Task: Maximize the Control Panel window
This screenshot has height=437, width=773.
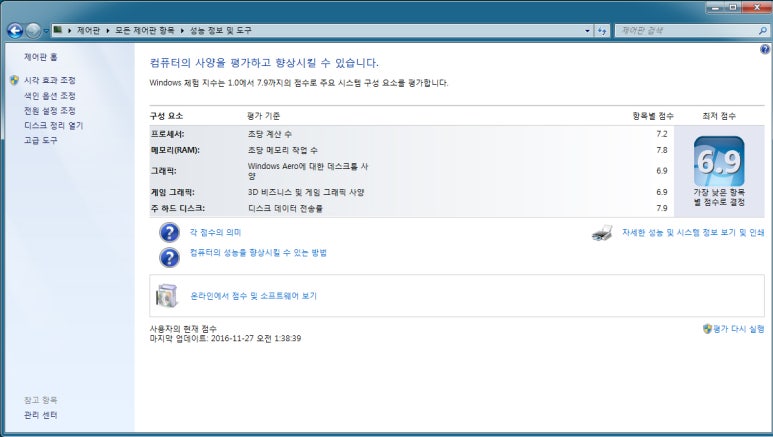Action: pos(733,7)
